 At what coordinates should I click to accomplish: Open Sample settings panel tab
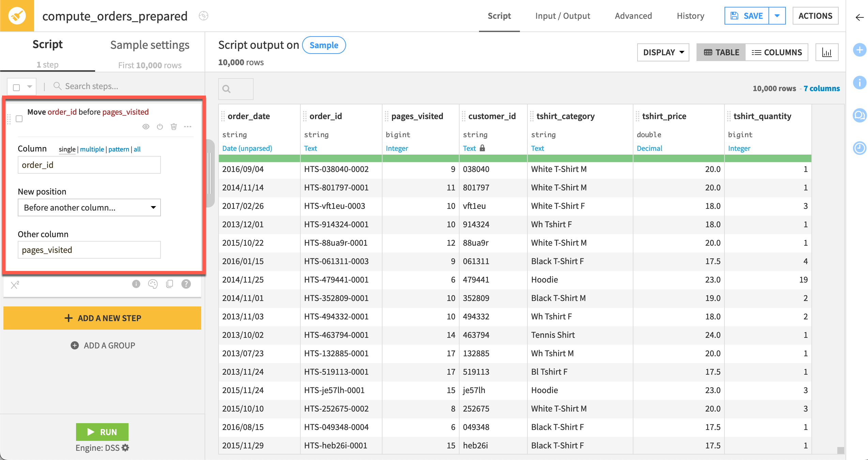150,52
